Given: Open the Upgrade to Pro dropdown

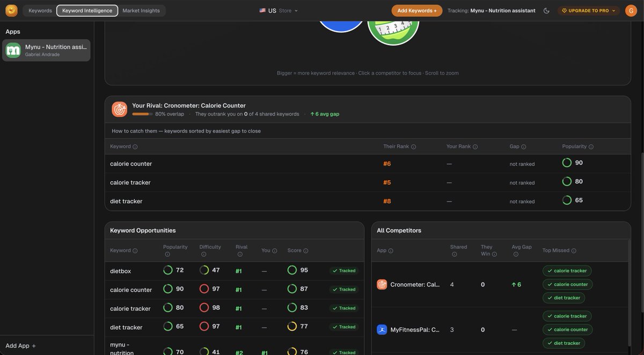Looking at the screenshot, I should tap(589, 11).
